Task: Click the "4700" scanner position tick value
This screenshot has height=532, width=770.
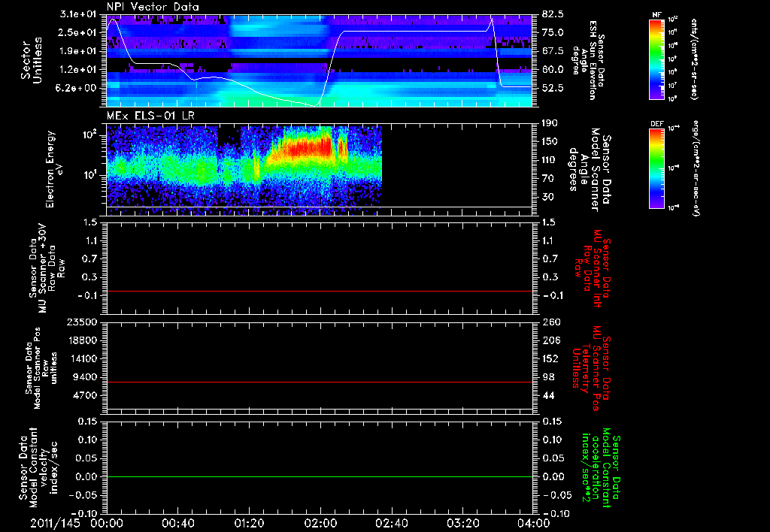Action: pos(86,395)
